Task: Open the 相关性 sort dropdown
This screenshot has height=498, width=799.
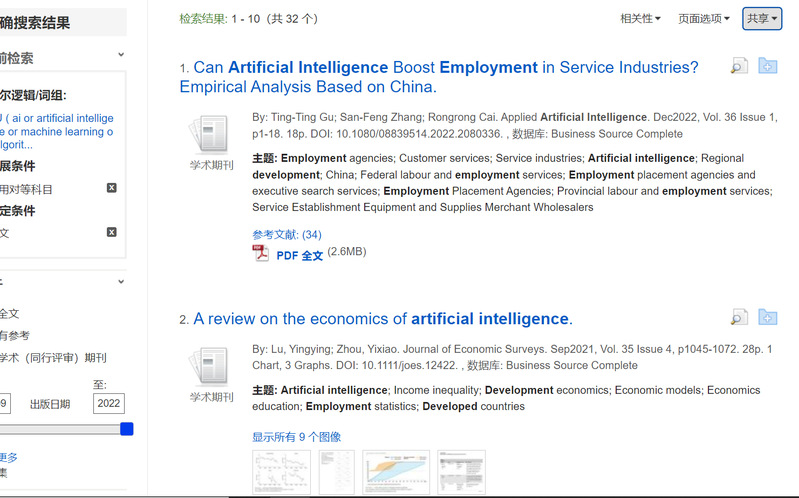Action: click(x=640, y=19)
